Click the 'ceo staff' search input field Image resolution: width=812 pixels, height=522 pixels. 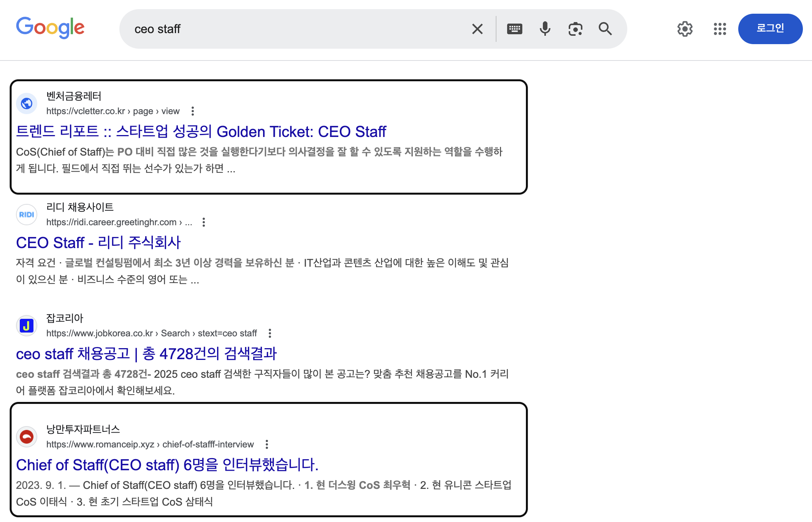click(297, 29)
